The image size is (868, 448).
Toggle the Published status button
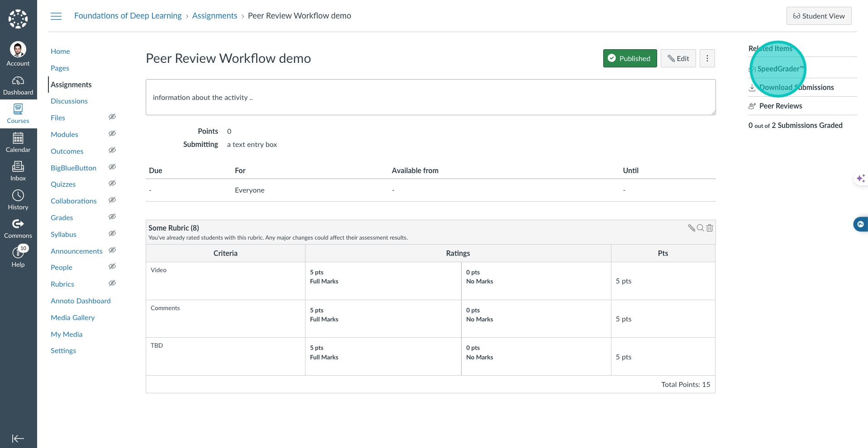pyautogui.click(x=630, y=58)
